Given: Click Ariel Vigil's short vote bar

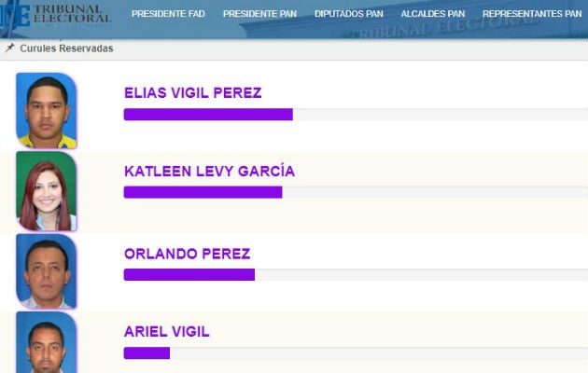Looking at the screenshot, I should pos(147,352).
